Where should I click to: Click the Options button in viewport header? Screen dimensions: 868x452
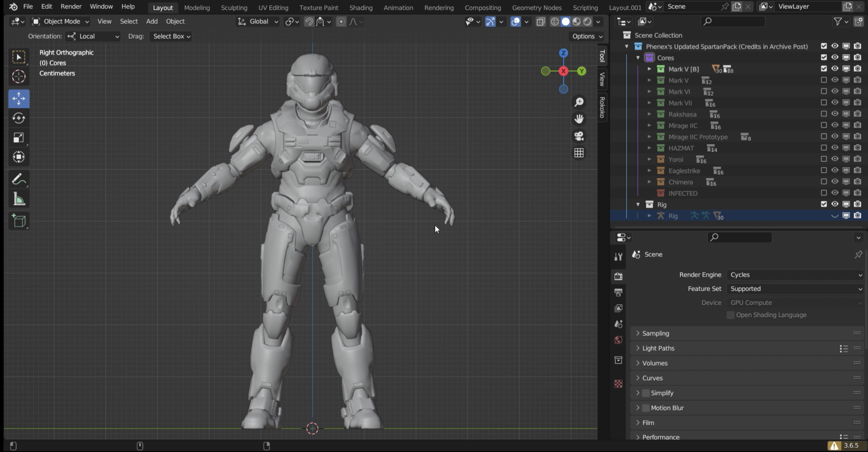pyautogui.click(x=587, y=36)
